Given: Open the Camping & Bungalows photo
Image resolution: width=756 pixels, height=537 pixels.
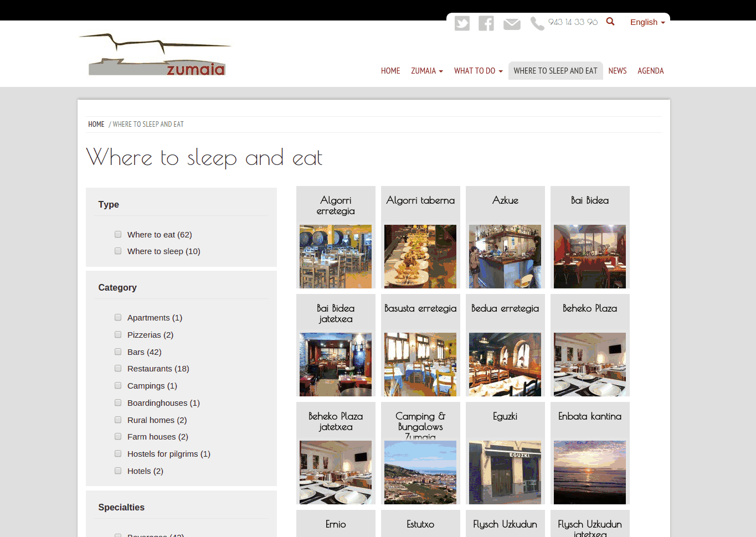Looking at the screenshot, I should pos(420,472).
